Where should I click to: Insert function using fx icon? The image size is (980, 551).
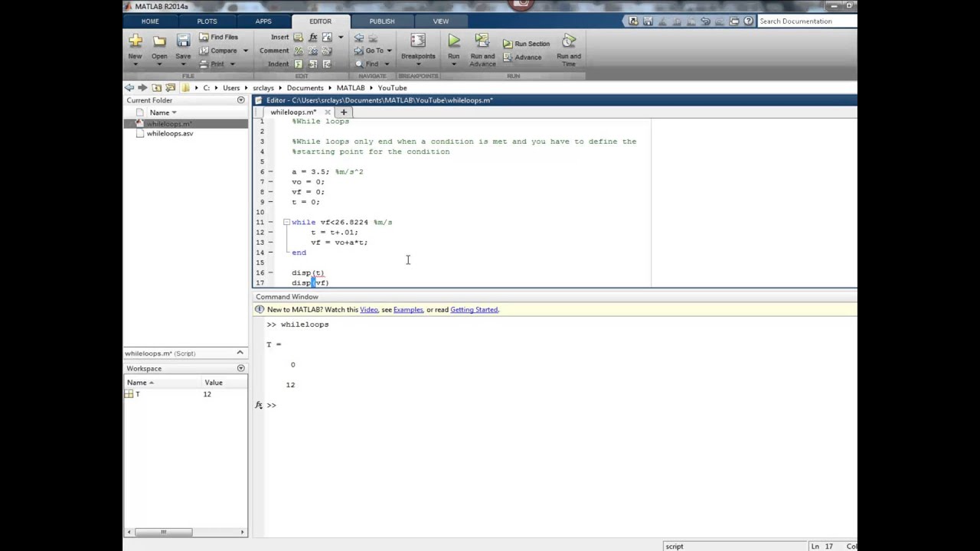coord(313,37)
